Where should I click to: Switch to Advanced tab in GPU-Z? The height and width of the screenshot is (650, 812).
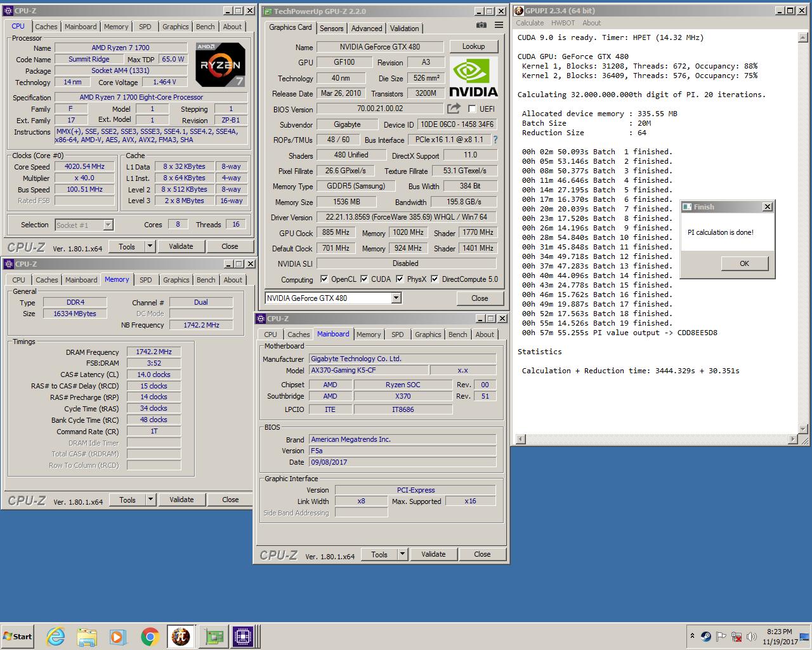367,29
